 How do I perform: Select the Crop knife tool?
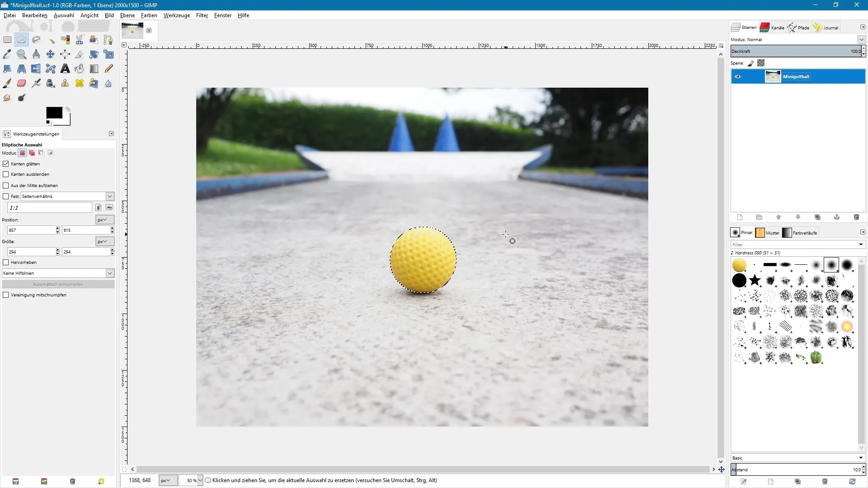click(80, 54)
